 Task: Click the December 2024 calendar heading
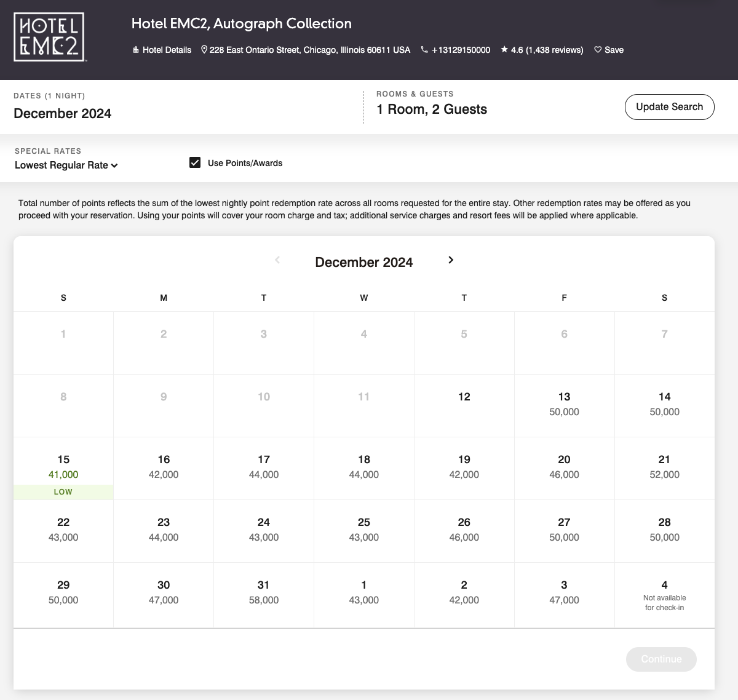(364, 262)
